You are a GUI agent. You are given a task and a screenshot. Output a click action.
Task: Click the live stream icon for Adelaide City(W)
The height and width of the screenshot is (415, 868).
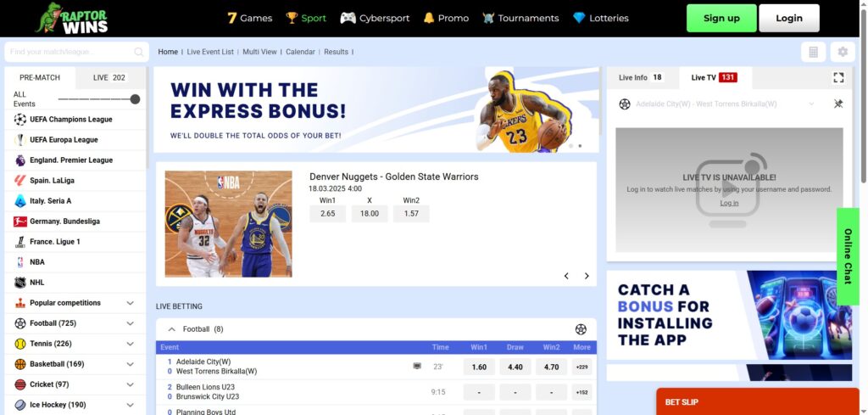point(417,367)
